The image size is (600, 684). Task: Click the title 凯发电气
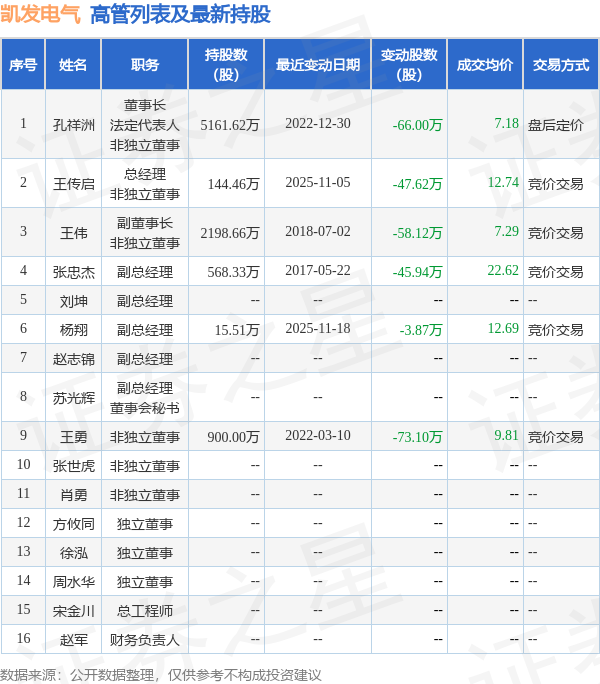pyautogui.click(x=41, y=14)
